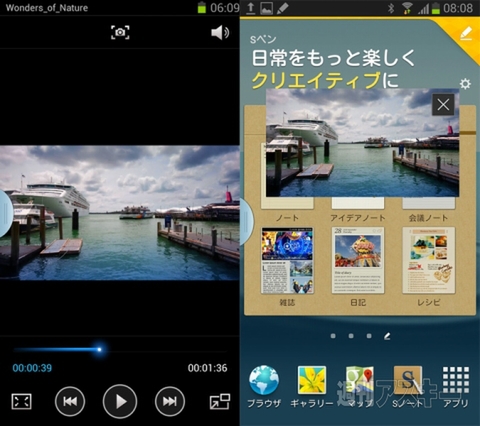
Task: Click elapsed time 00:00:39
Action: click(32, 368)
